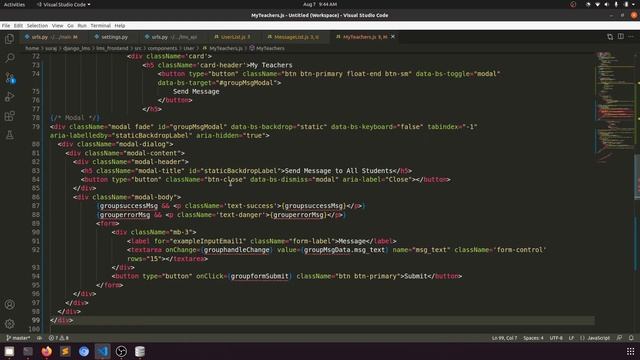This screenshot has width=640, height=360.
Task: Open Source Control view in activity bar
Action: [x=9, y=78]
